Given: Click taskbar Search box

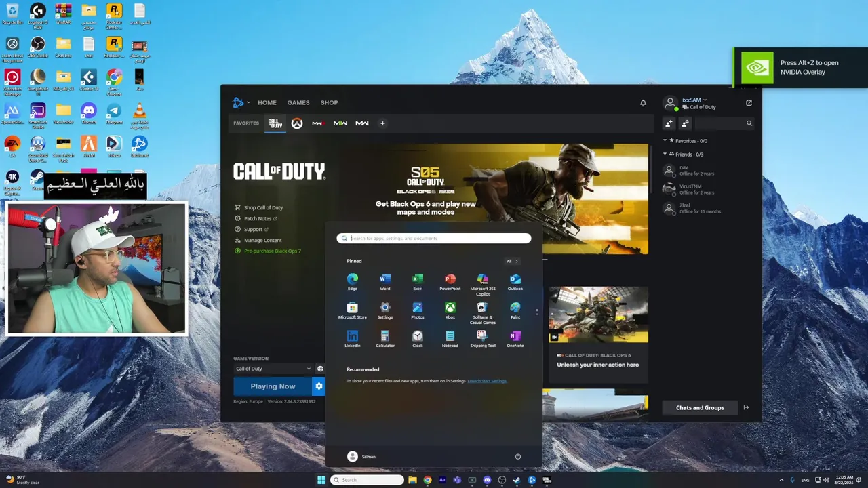Looking at the screenshot, I should [368, 480].
